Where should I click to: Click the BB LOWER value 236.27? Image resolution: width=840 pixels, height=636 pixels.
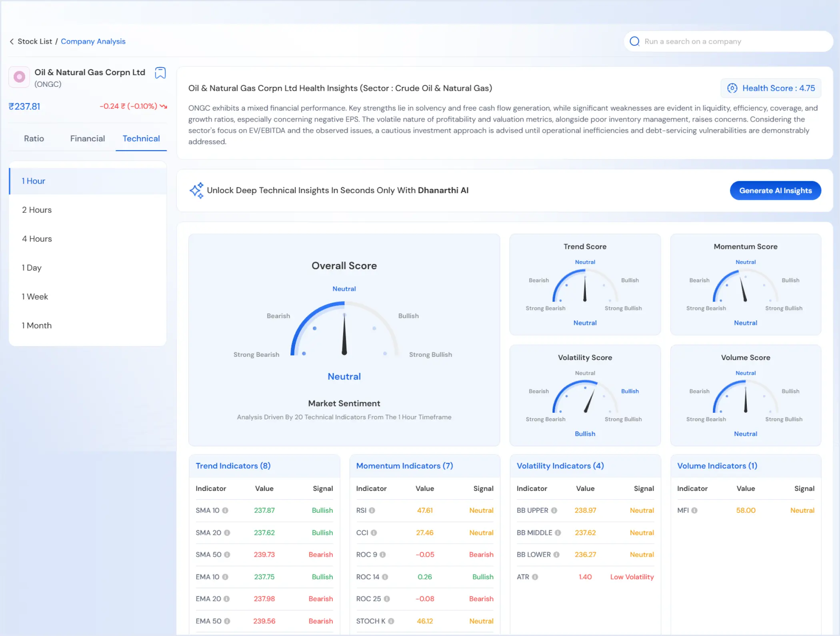coord(585,555)
